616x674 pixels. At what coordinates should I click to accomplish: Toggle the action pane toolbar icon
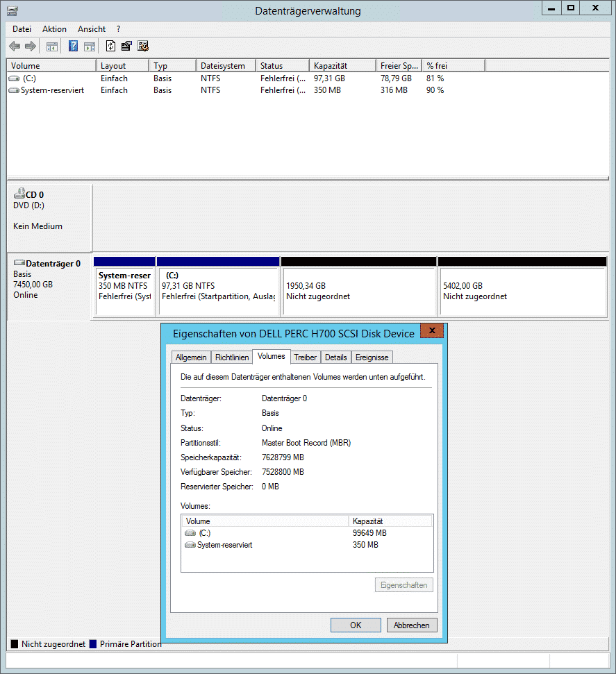click(x=90, y=47)
